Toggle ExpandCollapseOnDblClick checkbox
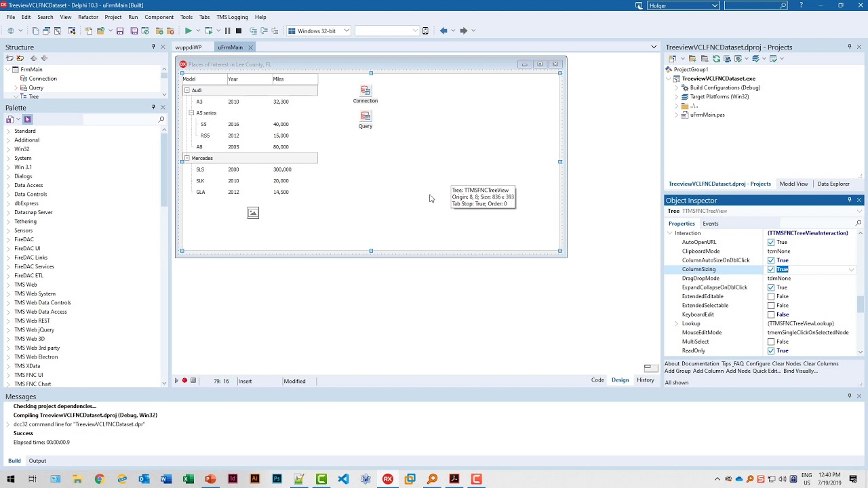 771,287
